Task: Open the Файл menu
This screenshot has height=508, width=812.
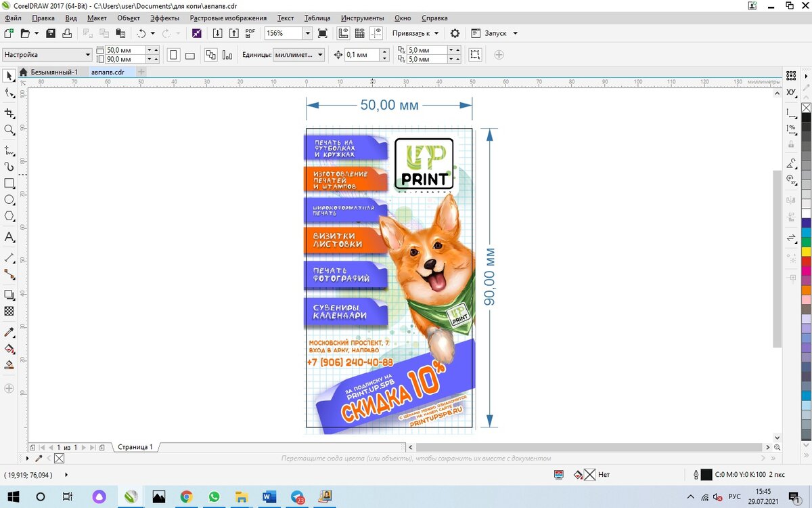Action: tap(13, 18)
